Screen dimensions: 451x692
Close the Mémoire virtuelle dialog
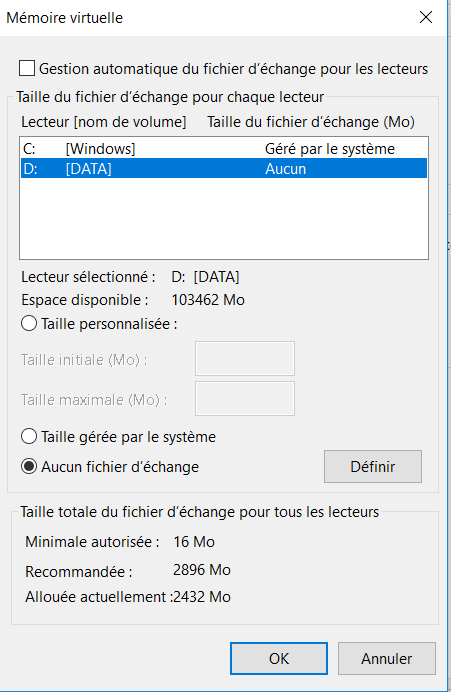pyautogui.click(x=426, y=17)
